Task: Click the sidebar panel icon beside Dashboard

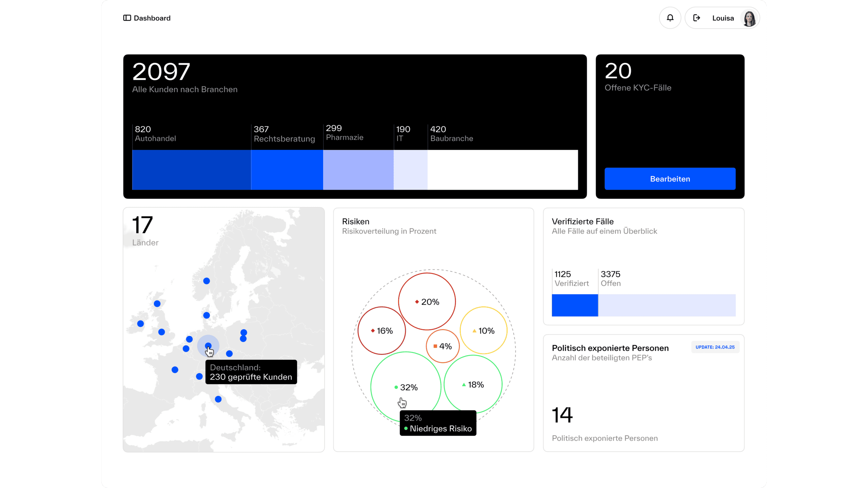Action: click(127, 18)
